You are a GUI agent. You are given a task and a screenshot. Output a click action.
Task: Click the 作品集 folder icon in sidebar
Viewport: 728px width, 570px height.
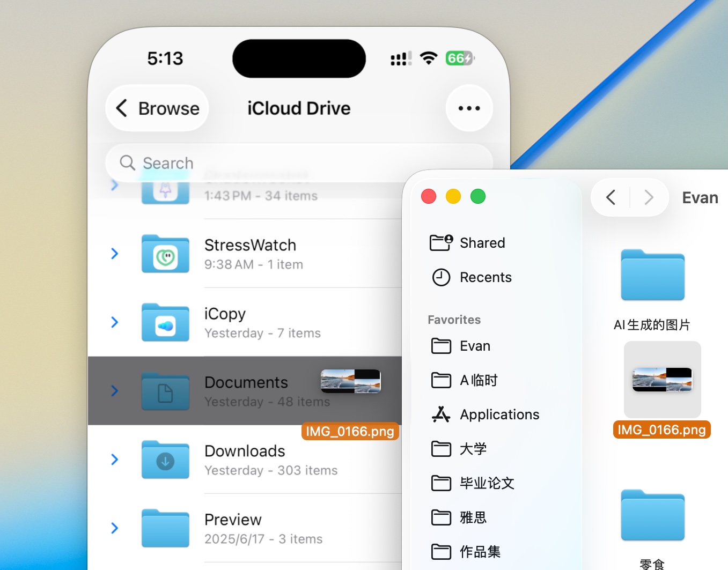click(442, 552)
